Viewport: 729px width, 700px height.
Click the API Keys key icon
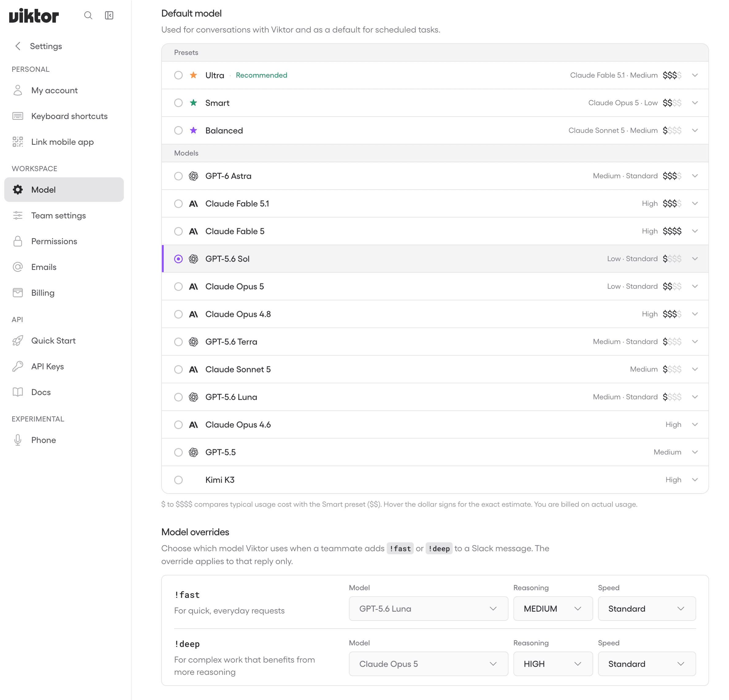tap(18, 367)
